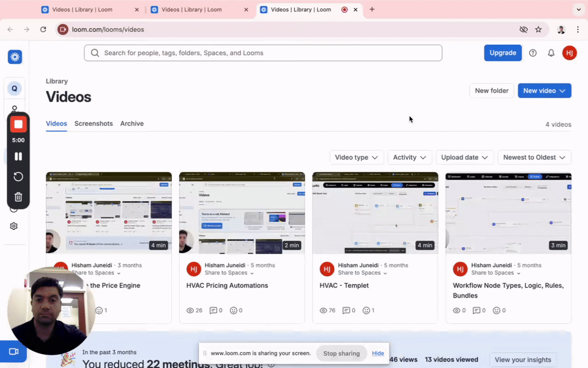The width and height of the screenshot is (588, 368).
Task: Open the HVAC Pricing Automations title
Action: pos(227,285)
